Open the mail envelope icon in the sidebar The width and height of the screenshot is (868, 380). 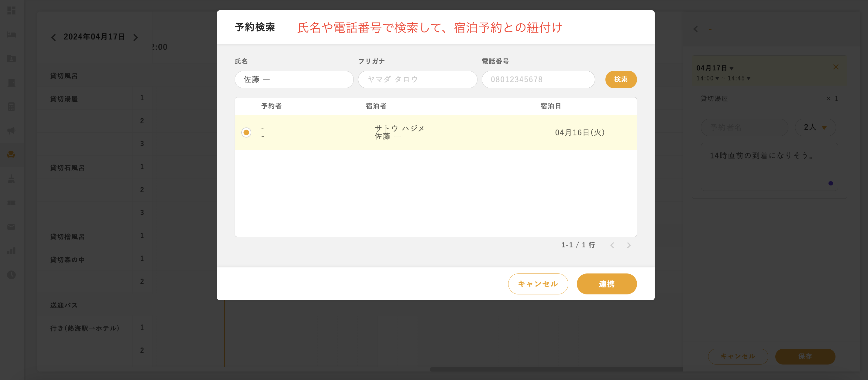click(x=11, y=226)
